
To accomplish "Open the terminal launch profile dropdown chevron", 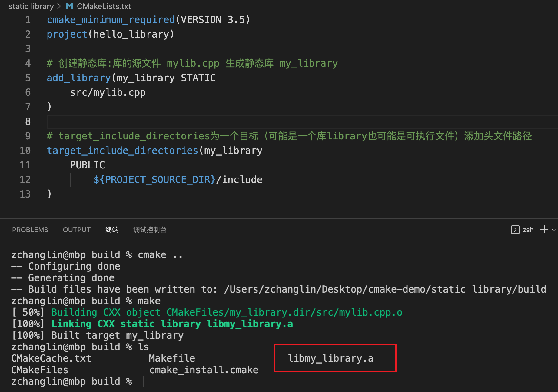I will coord(554,230).
